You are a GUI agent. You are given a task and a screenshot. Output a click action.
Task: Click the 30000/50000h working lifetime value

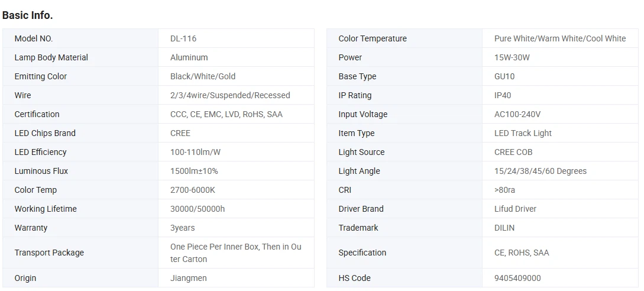click(x=198, y=209)
